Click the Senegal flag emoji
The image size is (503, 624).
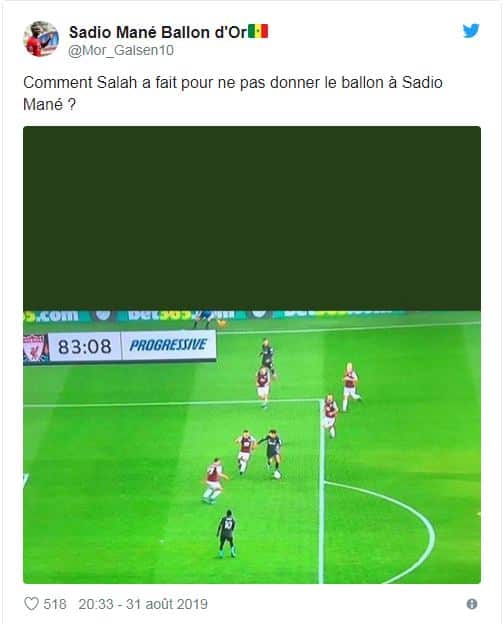coord(258,31)
